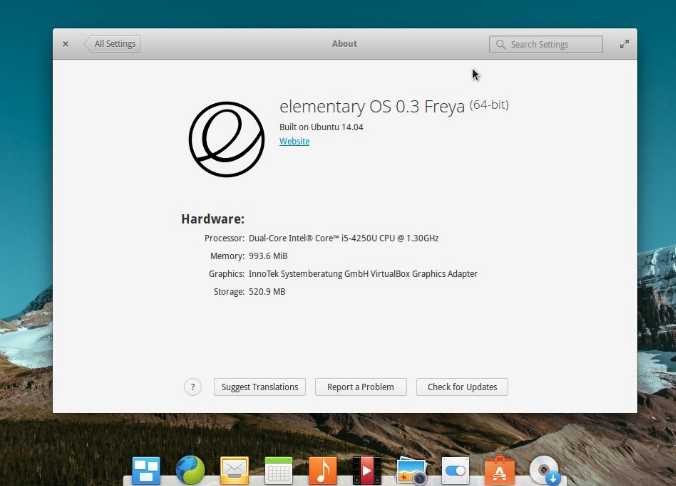
Task: Click the Built on Ubuntu 14.04 text
Action: tap(321, 127)
